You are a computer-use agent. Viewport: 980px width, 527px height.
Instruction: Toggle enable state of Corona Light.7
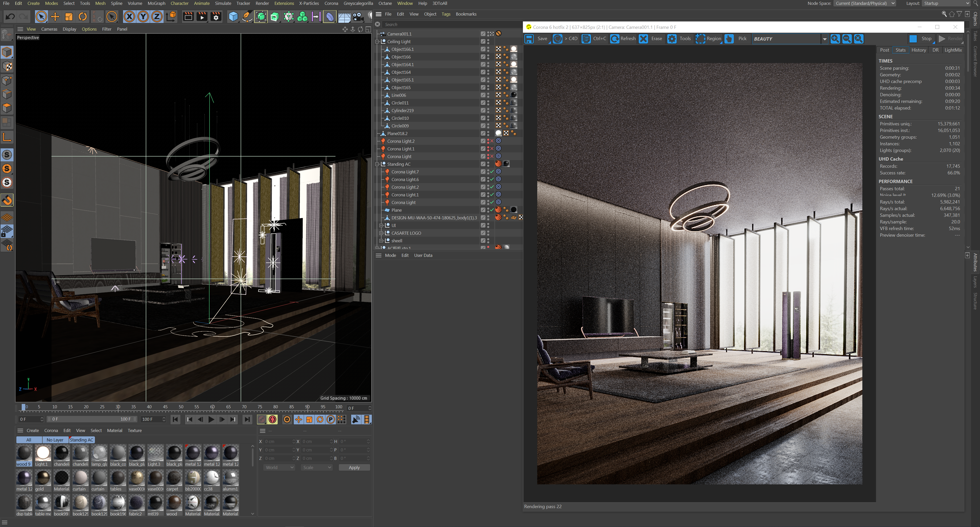pyautogui.click(x=492, y=172)
